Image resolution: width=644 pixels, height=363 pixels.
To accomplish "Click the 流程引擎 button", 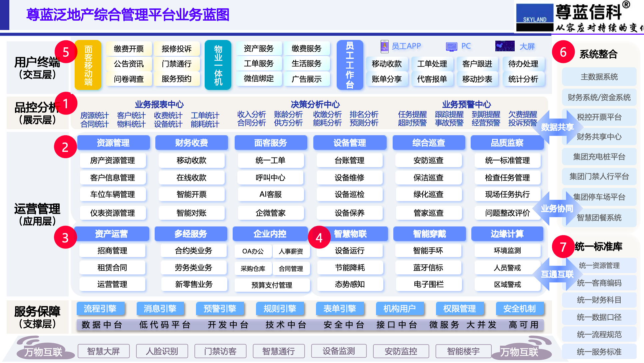I will click(100, 309).
